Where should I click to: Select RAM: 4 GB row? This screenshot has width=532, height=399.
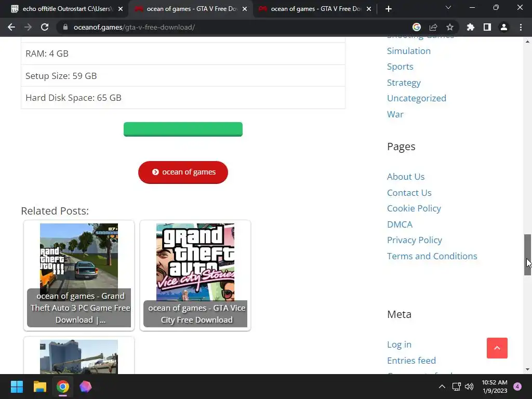tap(183, 54)
